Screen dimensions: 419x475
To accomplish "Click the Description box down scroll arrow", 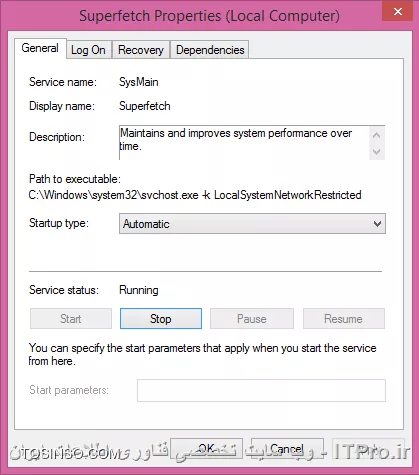I will [377, 152].
